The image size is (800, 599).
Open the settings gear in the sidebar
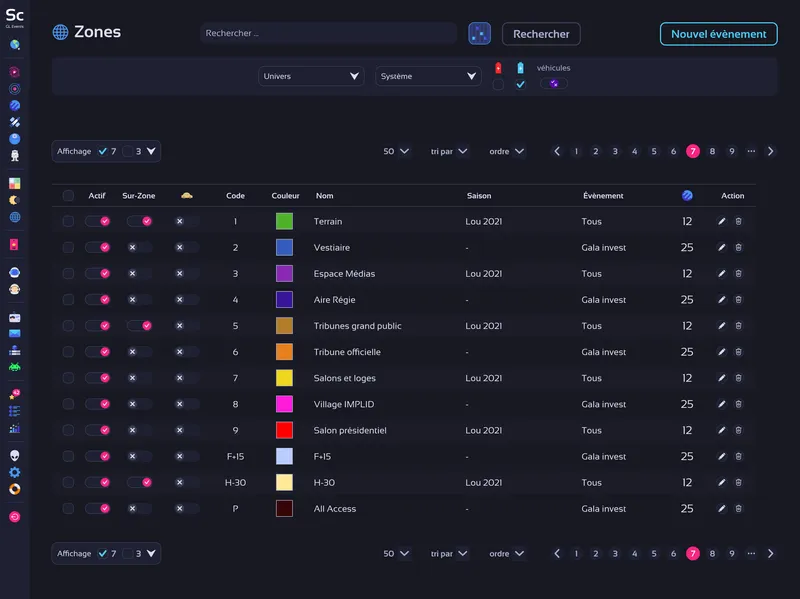click(15, 472)
